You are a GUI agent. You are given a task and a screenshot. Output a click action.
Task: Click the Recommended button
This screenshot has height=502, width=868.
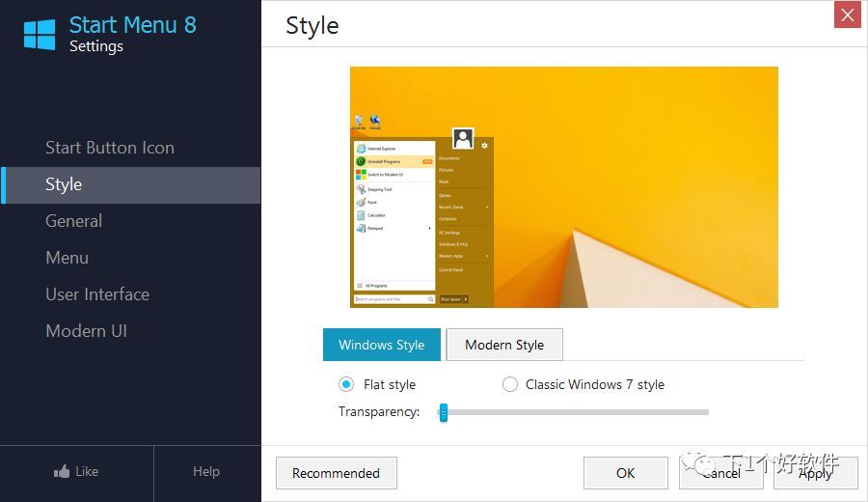coord(336,473)
